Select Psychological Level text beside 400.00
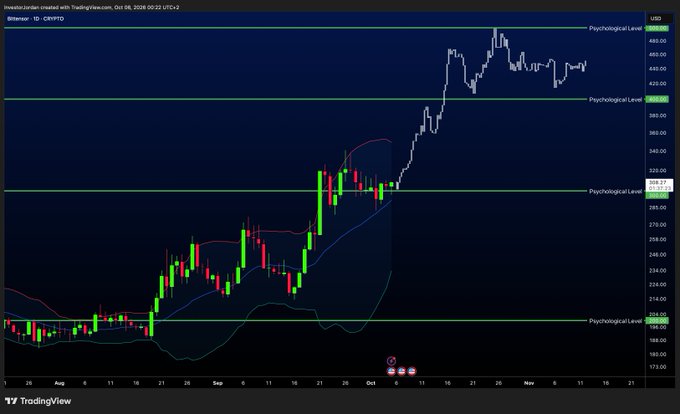This screenshot has width=680, height=414. [x=615, y=100]
